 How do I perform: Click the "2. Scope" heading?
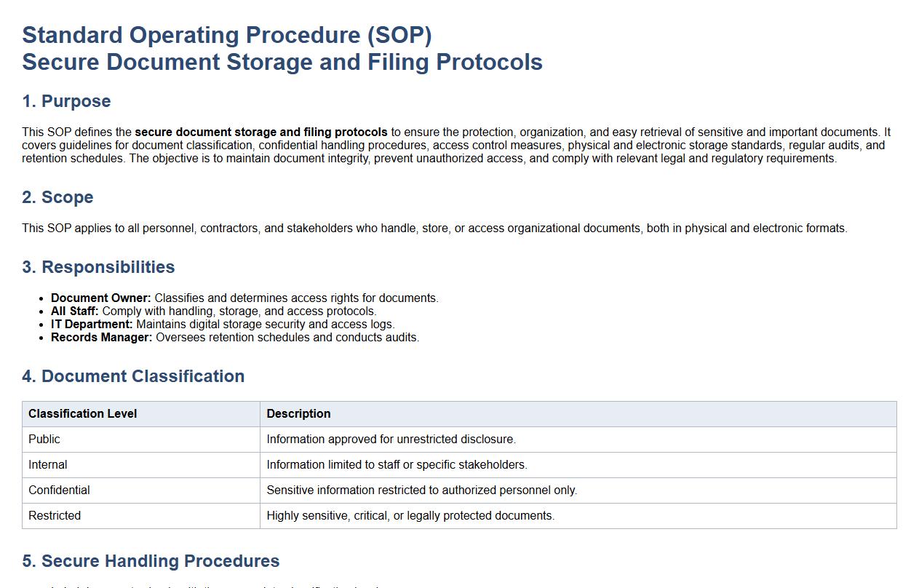pos(57,197)
